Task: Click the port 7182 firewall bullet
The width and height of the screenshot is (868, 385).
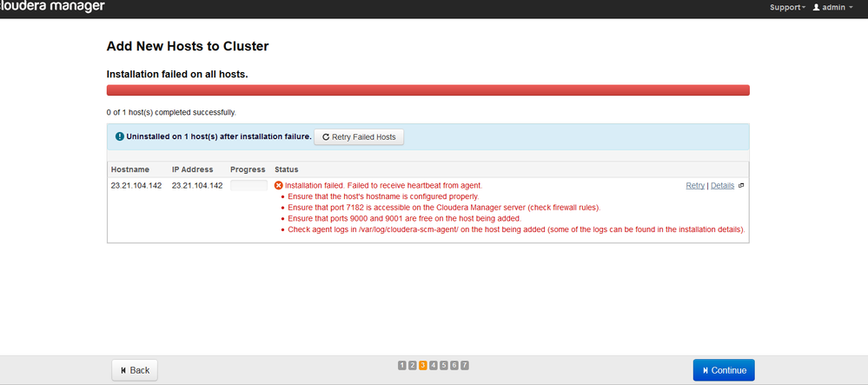Action: [444, 208]
